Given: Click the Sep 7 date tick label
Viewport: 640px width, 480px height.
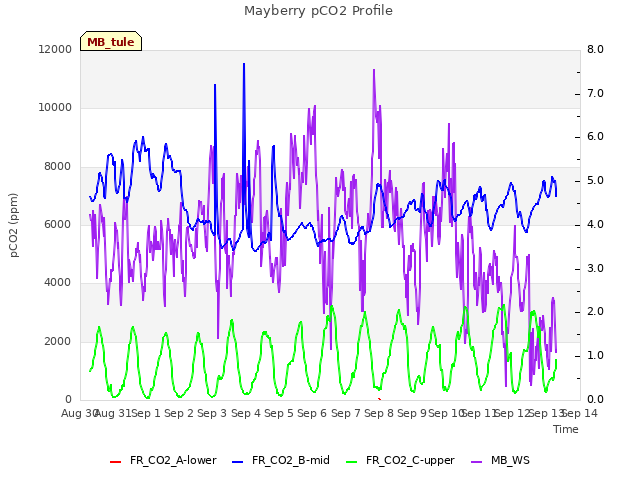Looking at the screenshot, I should pos(346,413).
